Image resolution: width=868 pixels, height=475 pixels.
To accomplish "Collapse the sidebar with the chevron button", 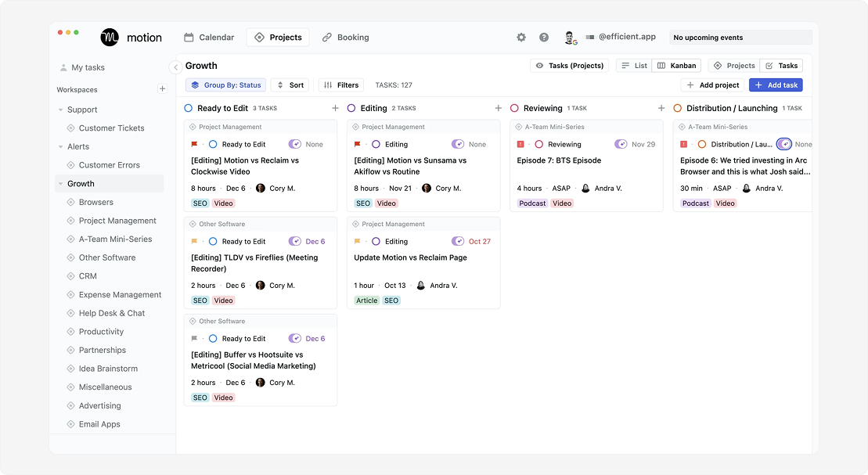I will pyautogui.click(x=175, y=67).
